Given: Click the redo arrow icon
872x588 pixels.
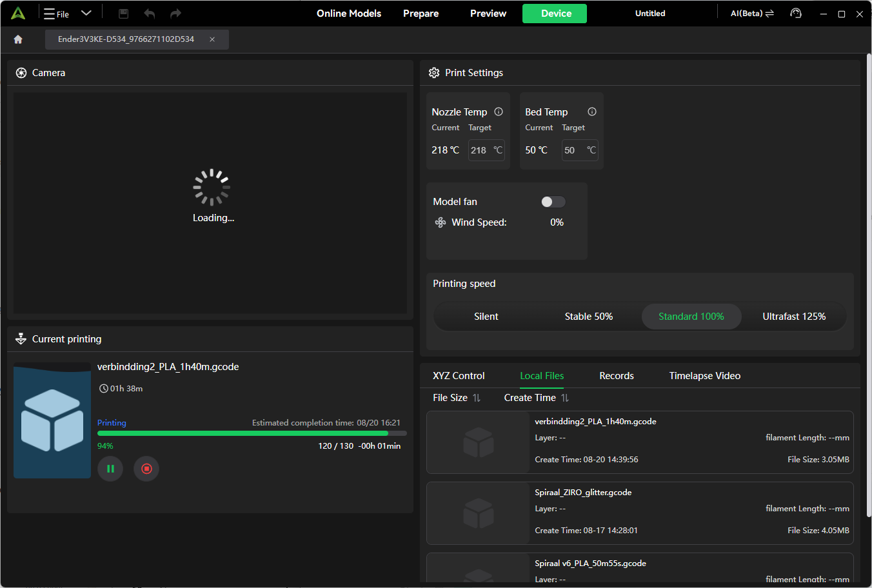Looking at the screenshot, I should 175,14.
